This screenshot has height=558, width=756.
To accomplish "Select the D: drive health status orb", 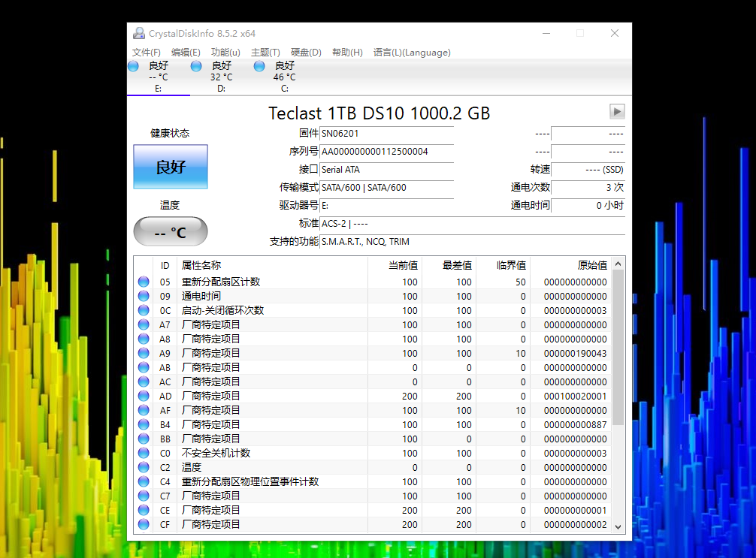I will [196, 66].
